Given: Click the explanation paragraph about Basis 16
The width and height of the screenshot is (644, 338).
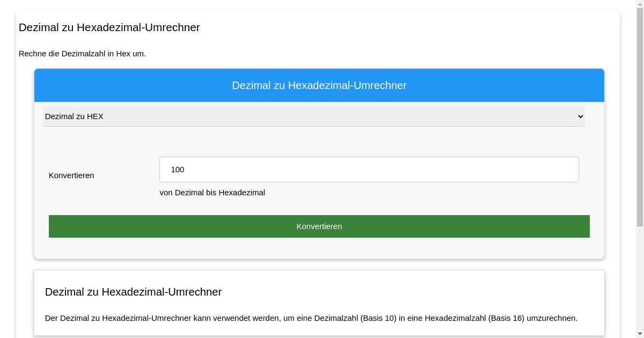Looking at the screenshot, I should pyautogui.click(x=311, y=318).
